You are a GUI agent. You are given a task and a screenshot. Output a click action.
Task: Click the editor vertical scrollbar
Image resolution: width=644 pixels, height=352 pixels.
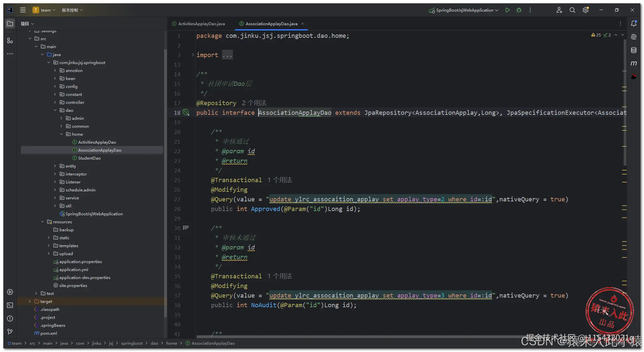[625, 103]
